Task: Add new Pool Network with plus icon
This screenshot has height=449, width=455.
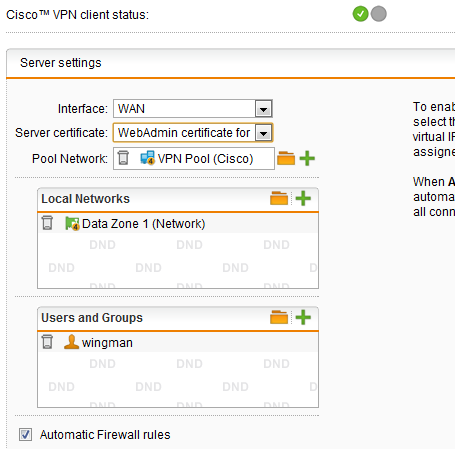Action: 307,158
